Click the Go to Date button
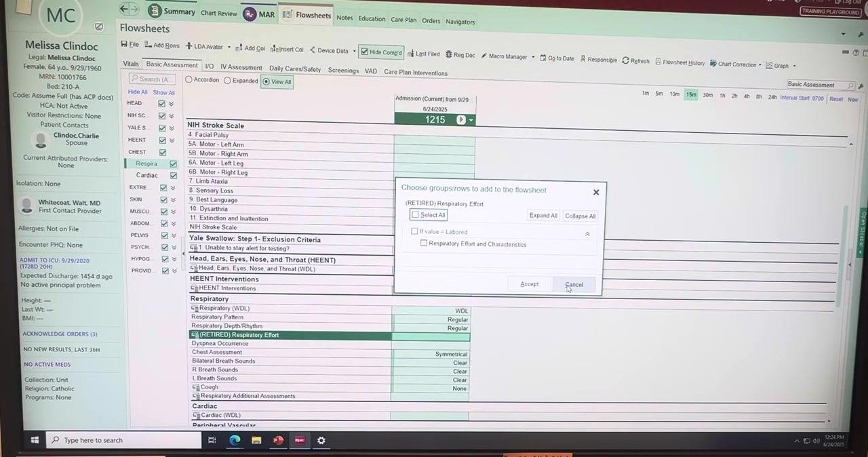This screenshot has width=868, height=457. pyautogui.click(x=557, y=58)
